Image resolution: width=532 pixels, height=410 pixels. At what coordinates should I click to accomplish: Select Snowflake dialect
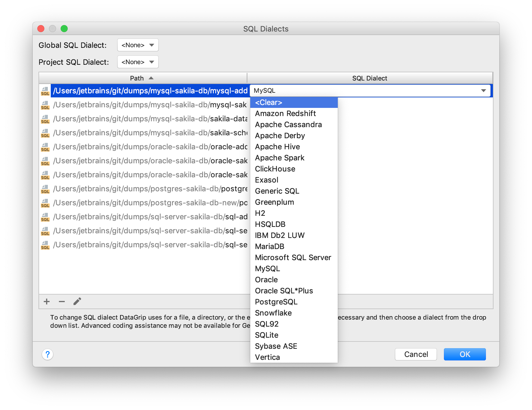(294, 313)
